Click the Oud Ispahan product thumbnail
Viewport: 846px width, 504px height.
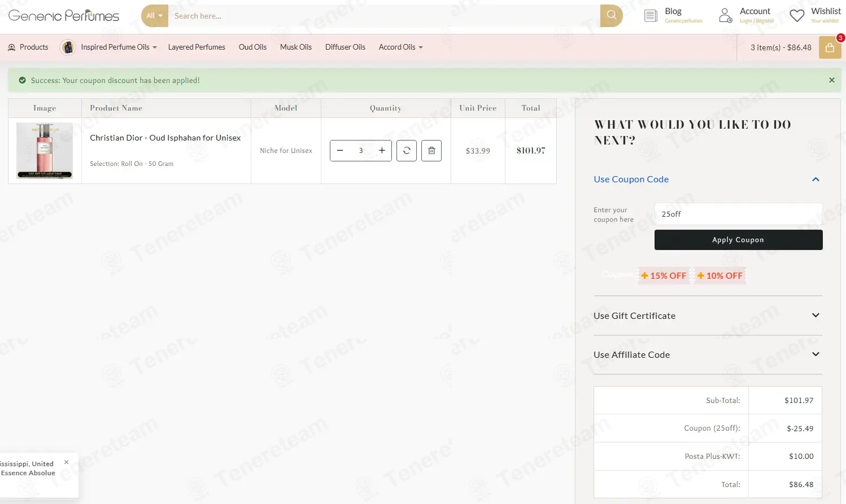pos(45,151)
